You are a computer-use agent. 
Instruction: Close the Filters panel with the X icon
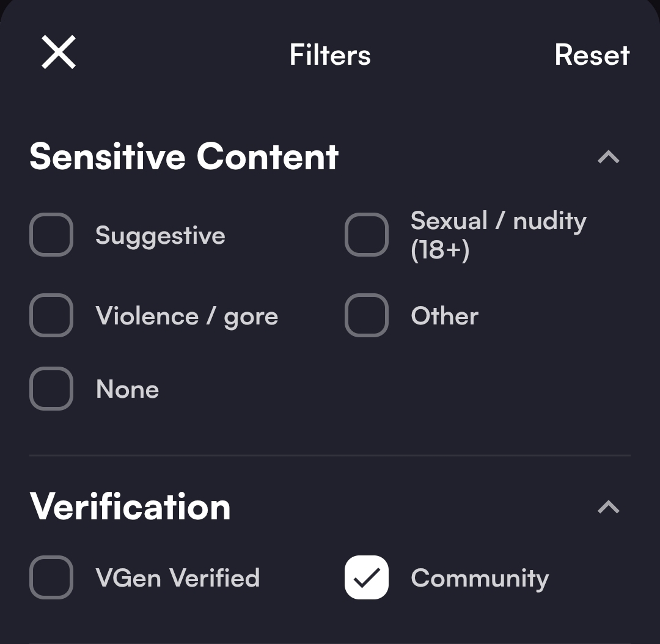pos(59,53)
